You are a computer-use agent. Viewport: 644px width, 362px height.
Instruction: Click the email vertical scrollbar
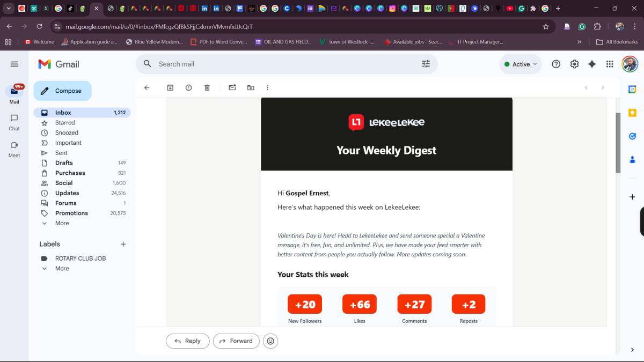[x=618, y=143]
